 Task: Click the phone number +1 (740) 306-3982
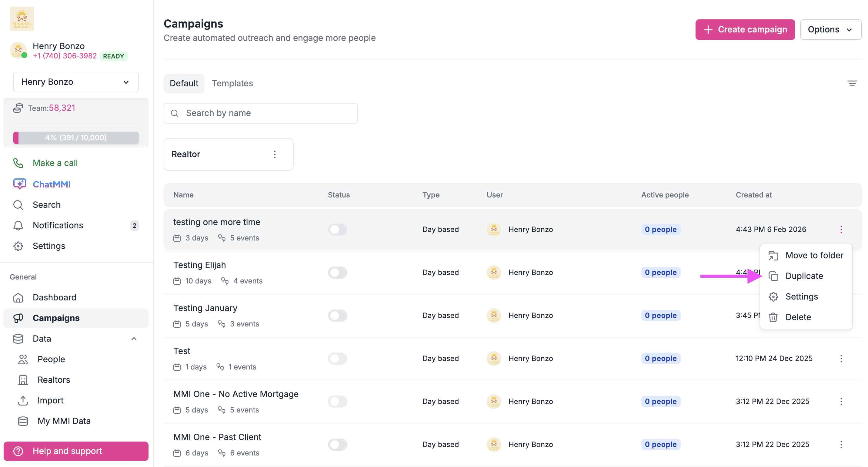65,56
